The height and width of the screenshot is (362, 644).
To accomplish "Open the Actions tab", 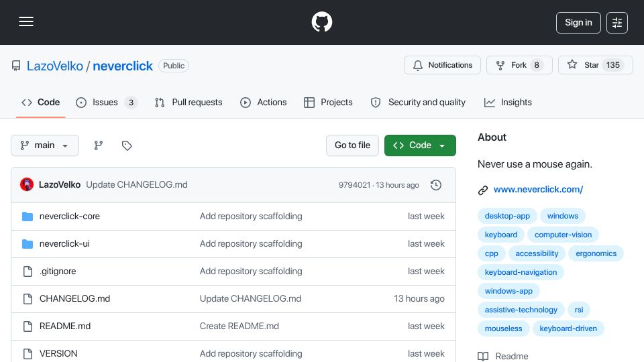I will (264, 102).
